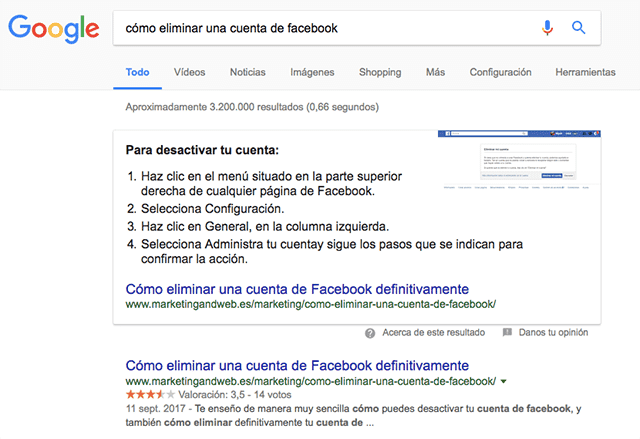Expand the dropdown arrow next to result URL

(x=503, y=381)
